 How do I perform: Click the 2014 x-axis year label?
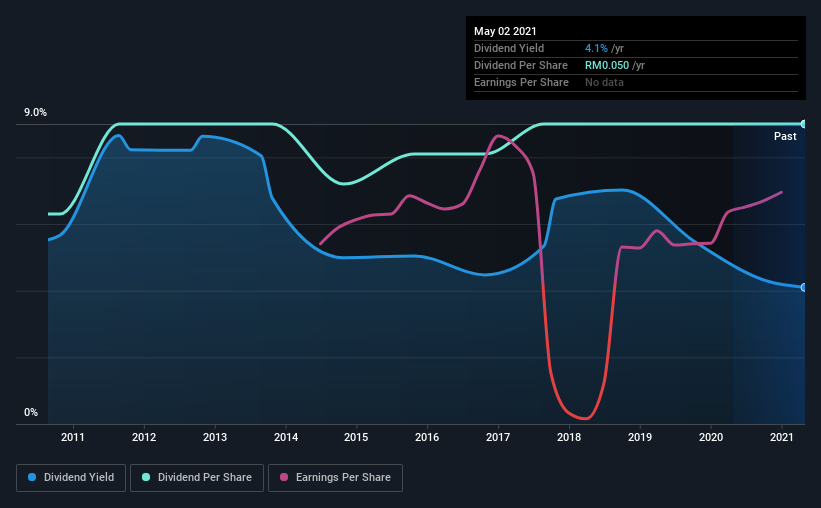(x=286, y=437)
